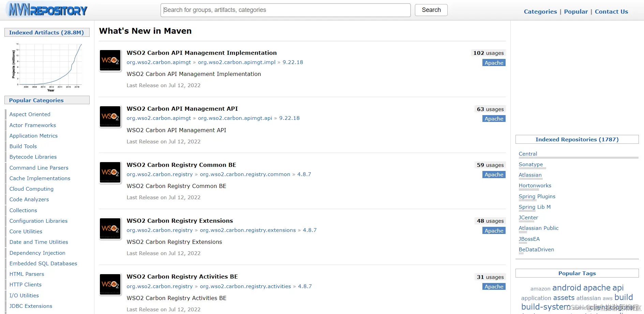Open JCenter repository
The width and height of the screenshot is (644, 314).
[528, 218]
